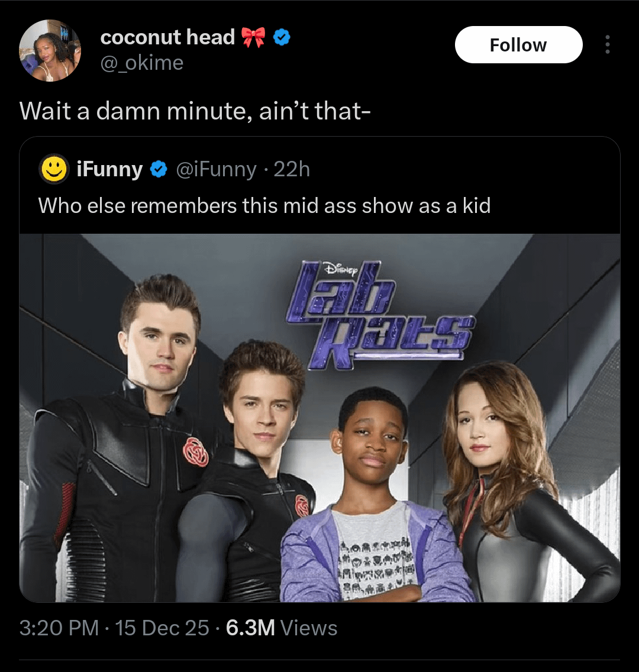Click iFunny's blue verified checkmark badge
639x672 pixels.
tap(157, 170)
